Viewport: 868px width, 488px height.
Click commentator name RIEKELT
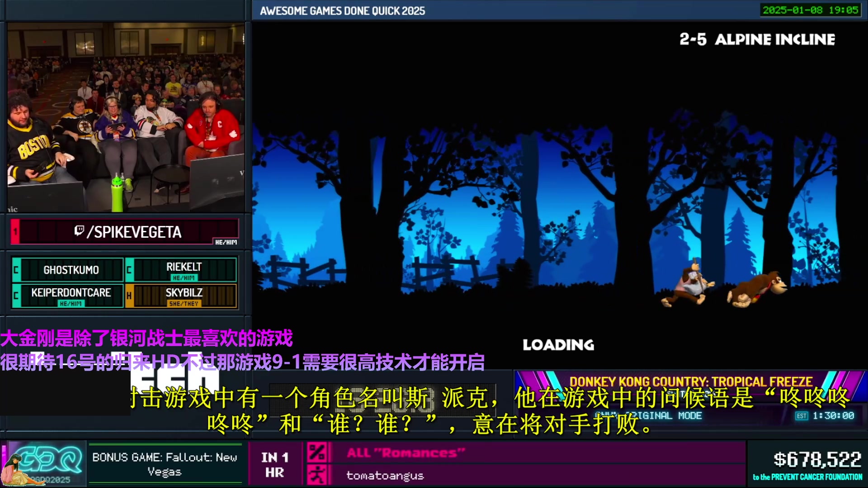click(x=184, y=267)
